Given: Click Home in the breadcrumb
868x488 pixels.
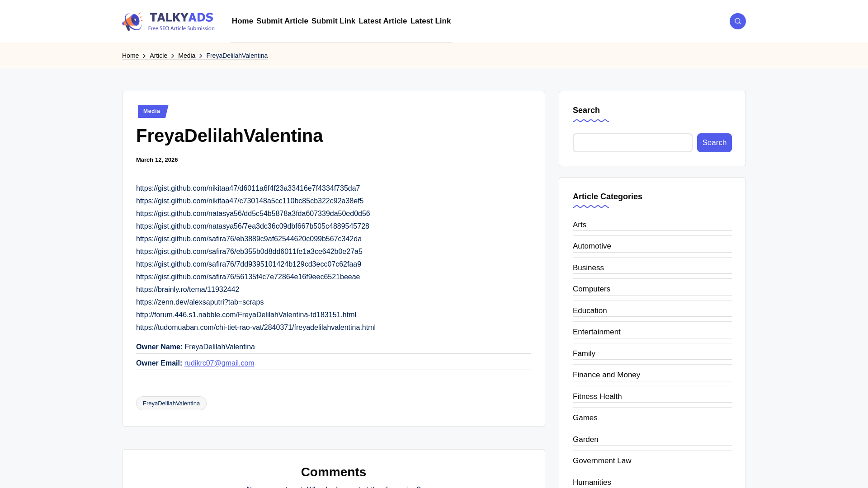Looking at the screenshot, I should point(130,56).
